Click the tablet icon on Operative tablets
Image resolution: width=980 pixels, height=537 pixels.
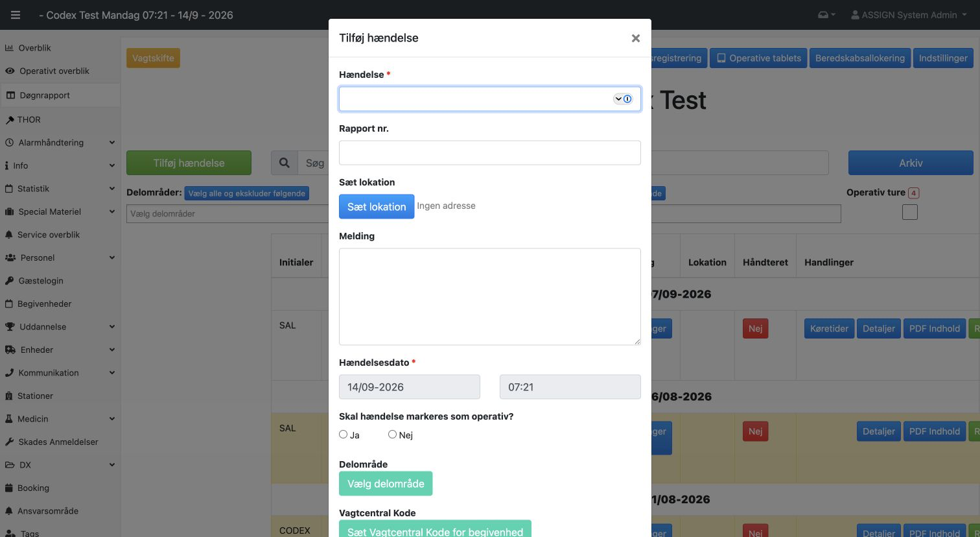(x=721, y=58)
